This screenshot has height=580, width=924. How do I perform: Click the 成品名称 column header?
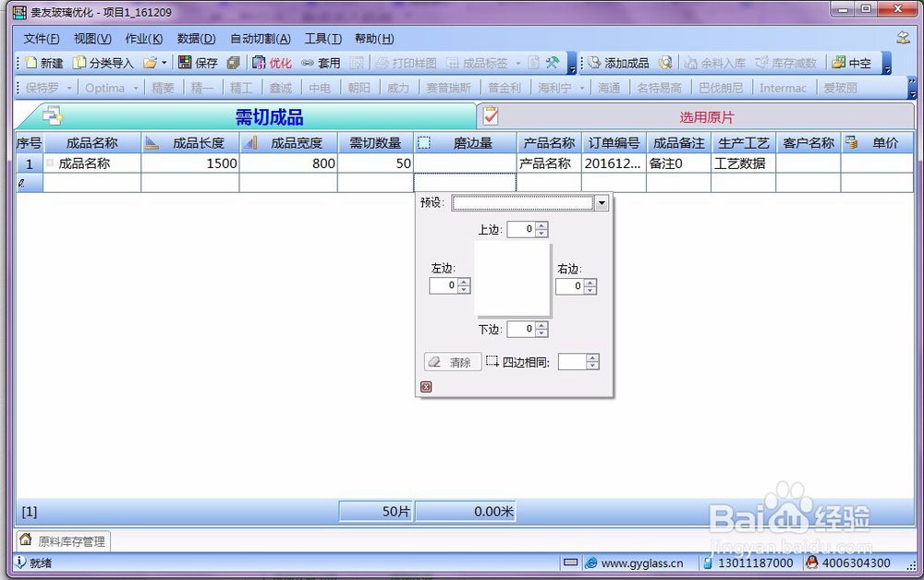coord(91,143)
